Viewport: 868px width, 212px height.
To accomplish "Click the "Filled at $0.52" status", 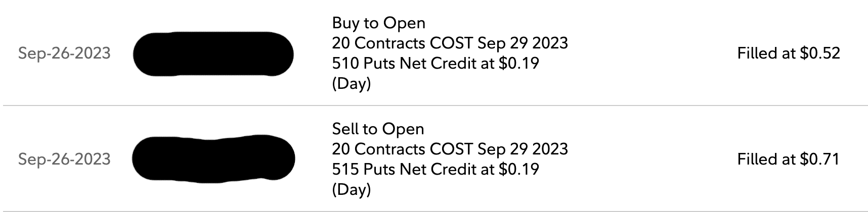I will pyautogui.click(x=788, y=53).
